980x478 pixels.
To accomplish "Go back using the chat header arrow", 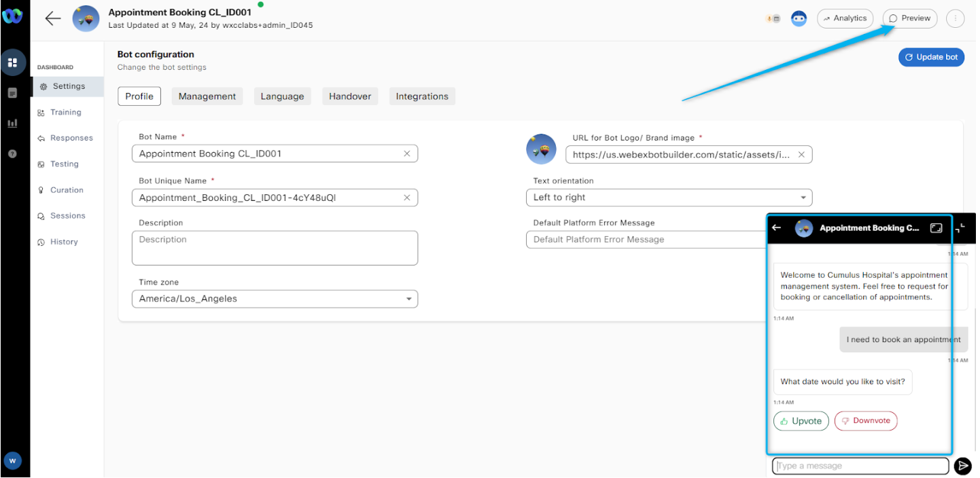I will tap(777, 228).
